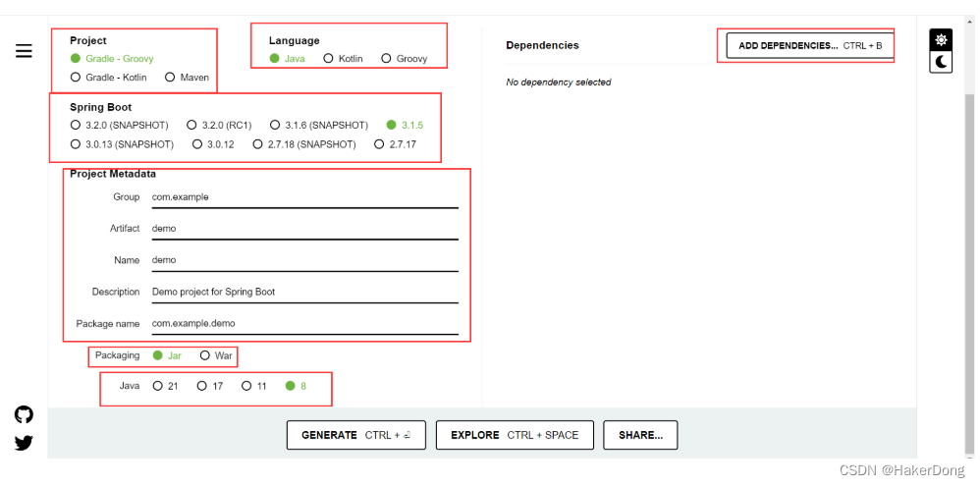Select Spring Boot 3.0.13 (SNAPSHOT)

click(122, 144)
